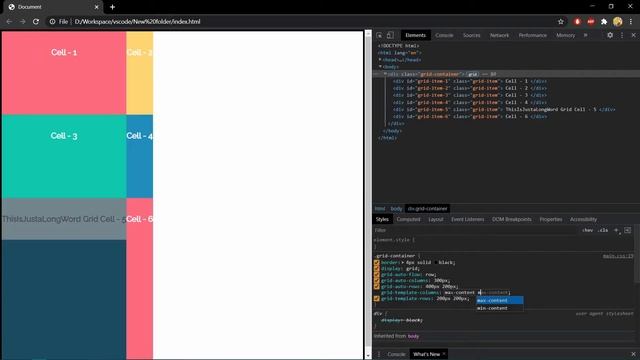Switch to the Performance panel tab

point(533,36)
